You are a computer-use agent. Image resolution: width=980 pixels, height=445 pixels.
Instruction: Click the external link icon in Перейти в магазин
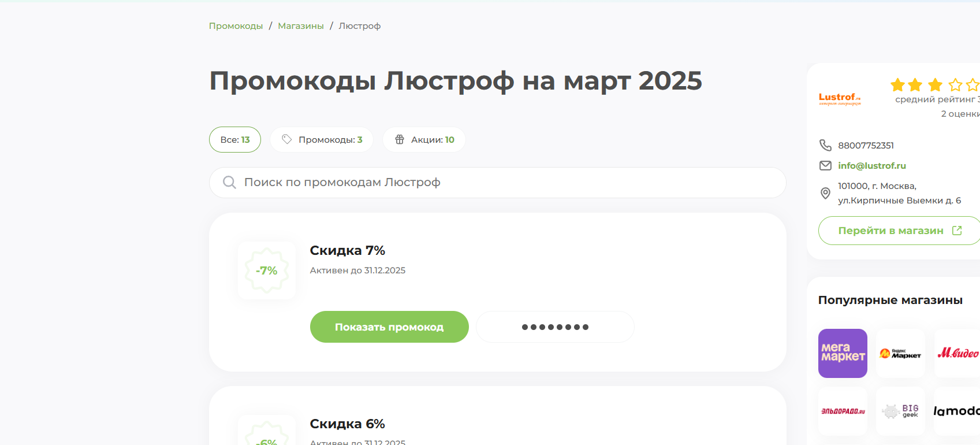(x=957, y=231)
